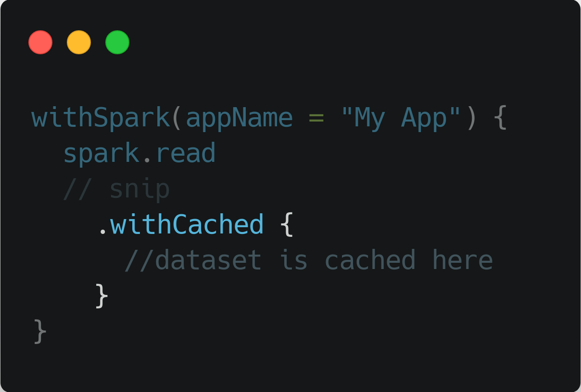Click the read property after spark
This screenshot has width=581, height=392.
185,154
